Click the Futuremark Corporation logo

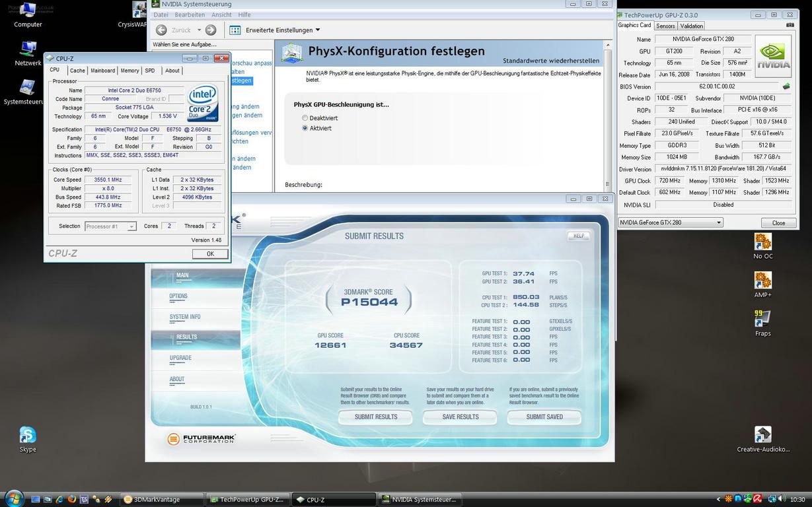coord(202,438)
